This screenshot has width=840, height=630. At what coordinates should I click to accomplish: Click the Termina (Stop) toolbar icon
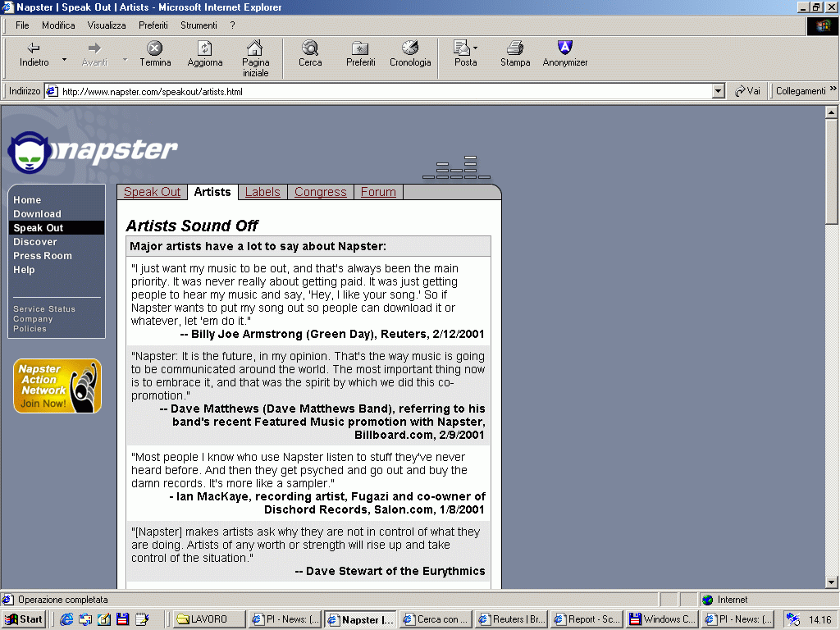(154, 49)
